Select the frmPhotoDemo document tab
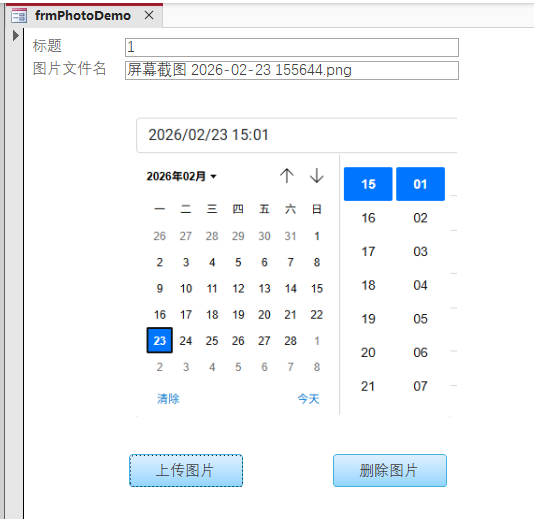The height and width of the screenshot is (519, 534). [x=83, y=16]
